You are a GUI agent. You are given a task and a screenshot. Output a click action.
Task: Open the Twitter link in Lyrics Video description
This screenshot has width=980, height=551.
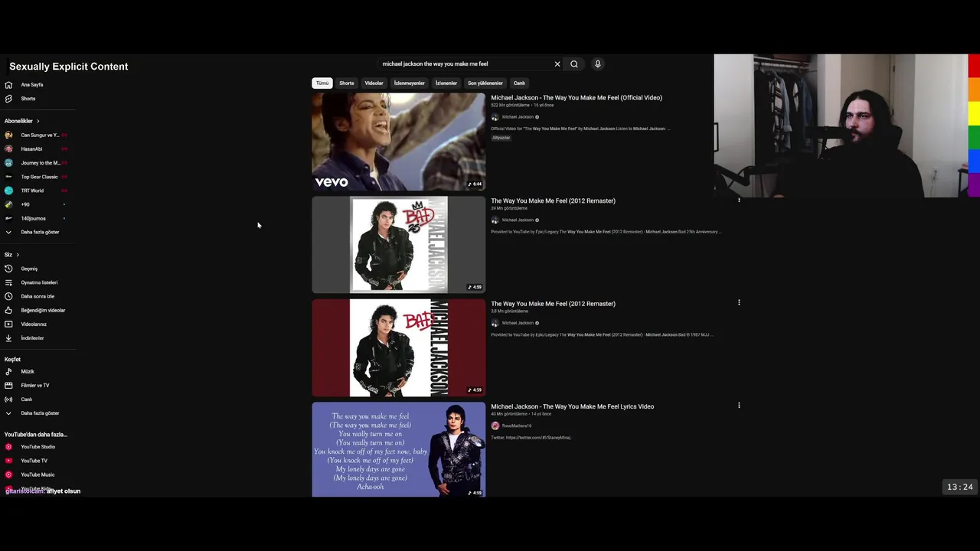(x=538, y=438)
